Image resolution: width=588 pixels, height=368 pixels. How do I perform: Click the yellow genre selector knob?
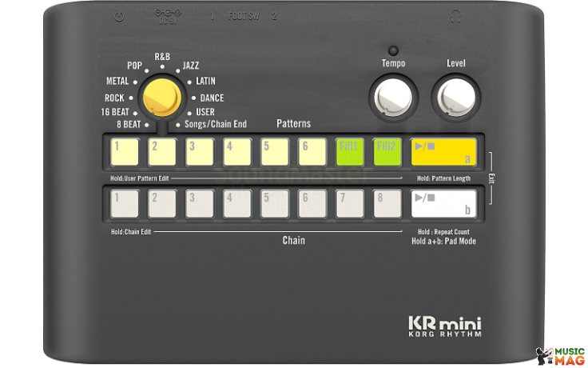(x=162, y=98)
